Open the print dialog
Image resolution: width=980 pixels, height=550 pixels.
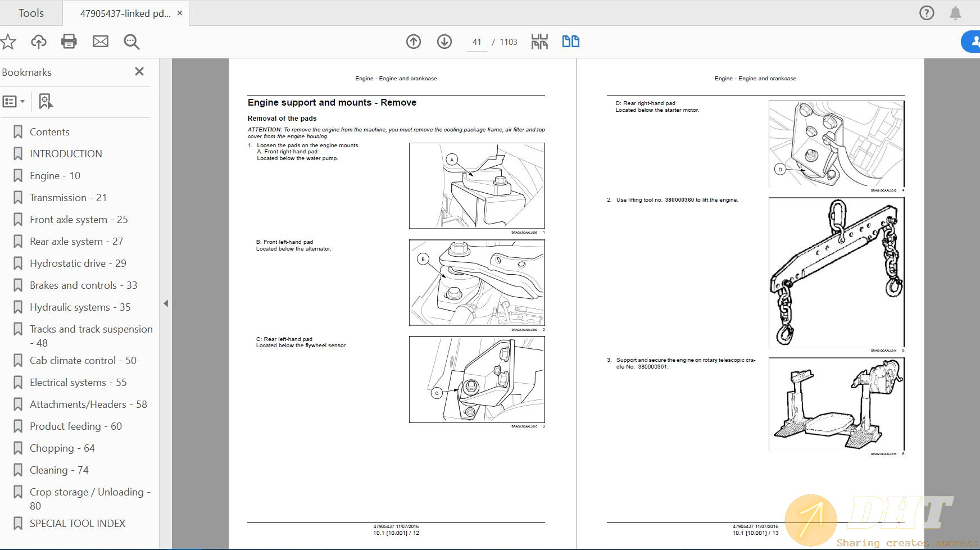(69, 41)
